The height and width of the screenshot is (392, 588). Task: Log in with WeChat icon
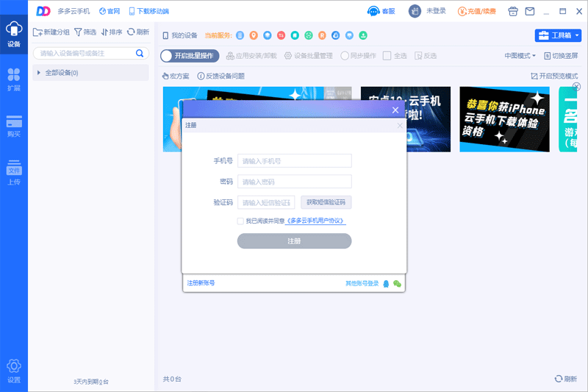click(398, 283)
